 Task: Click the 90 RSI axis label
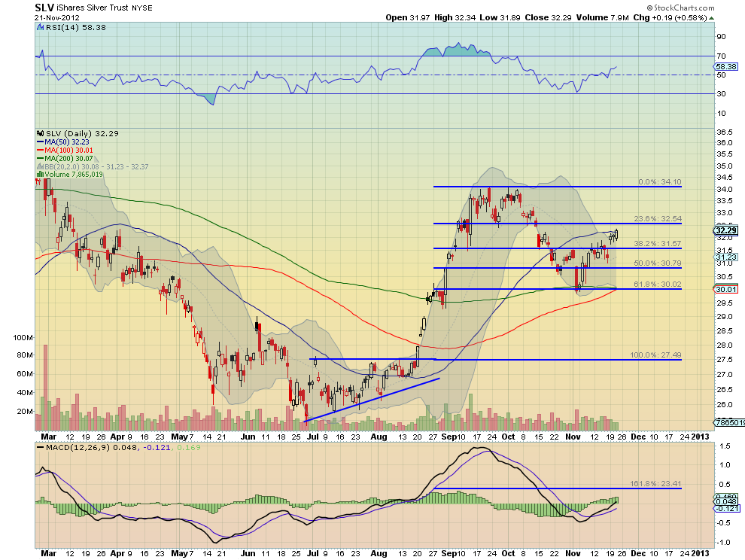coord(721,37)
